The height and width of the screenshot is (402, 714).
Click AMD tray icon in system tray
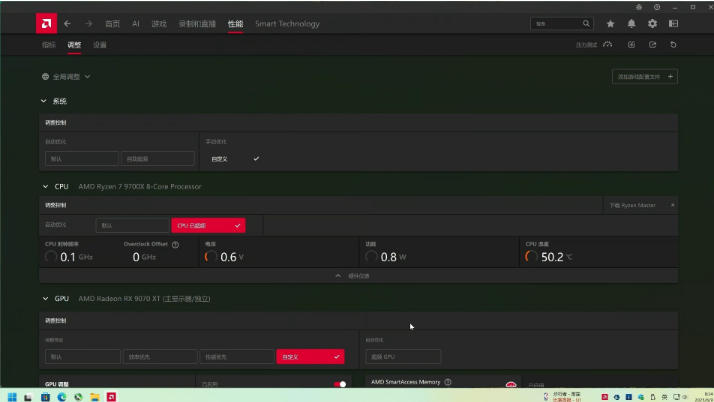coord(605,397)
